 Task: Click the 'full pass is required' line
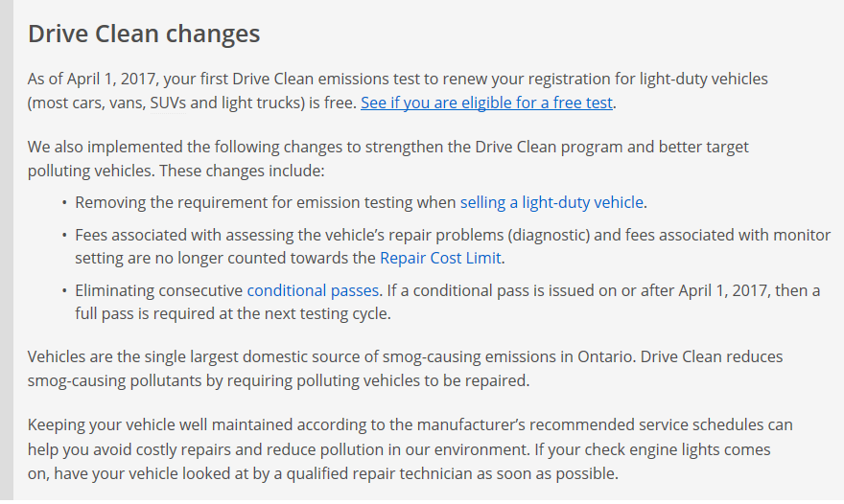233,313
